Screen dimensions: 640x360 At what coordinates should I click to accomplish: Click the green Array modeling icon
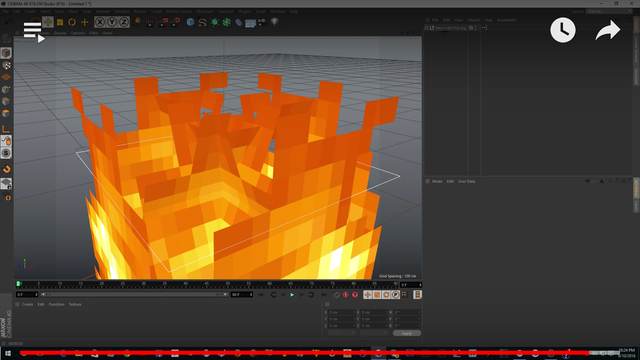tap(227, 22)
